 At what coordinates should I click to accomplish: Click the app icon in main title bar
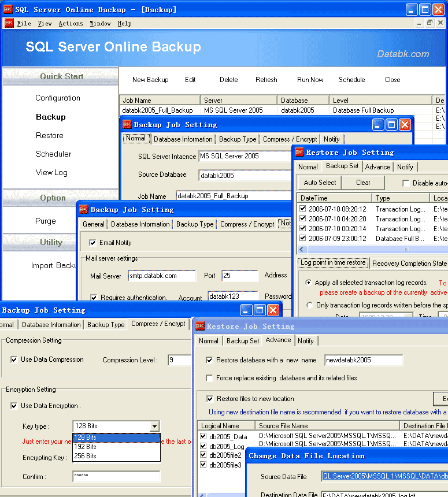click(x=8, y=9)
